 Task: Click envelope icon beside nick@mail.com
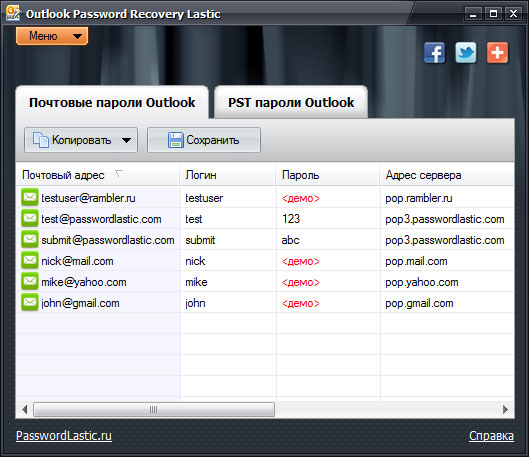click(x=30, y=260)
